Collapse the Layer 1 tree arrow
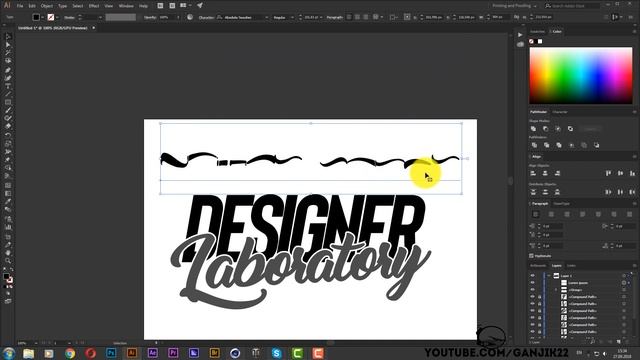The width and height of the screenshot is (640, 360). [549, 276]
